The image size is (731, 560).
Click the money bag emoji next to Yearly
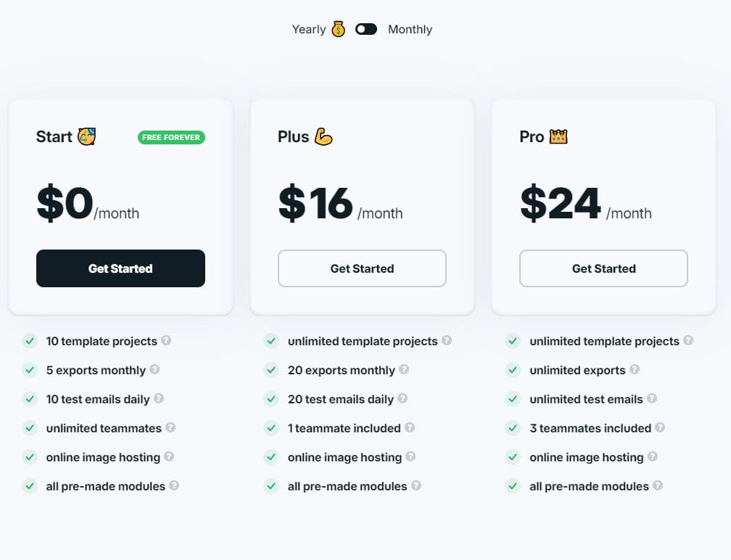tap(339, 29)
